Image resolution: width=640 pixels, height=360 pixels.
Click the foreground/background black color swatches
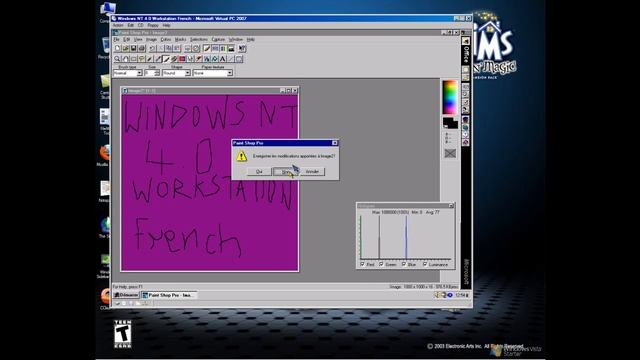(450, 122)
